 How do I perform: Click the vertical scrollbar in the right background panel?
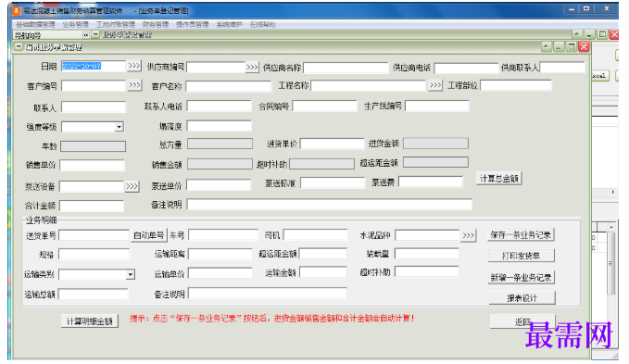coord(611,262)
